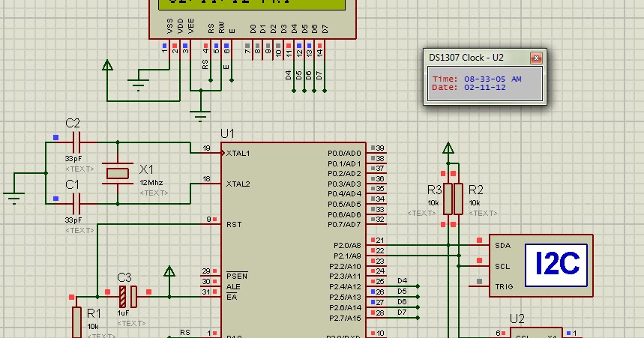The width and height of the screenshot is (644, 338).
Task: Select resistor R2 symbol
Action: pos(458,199)
